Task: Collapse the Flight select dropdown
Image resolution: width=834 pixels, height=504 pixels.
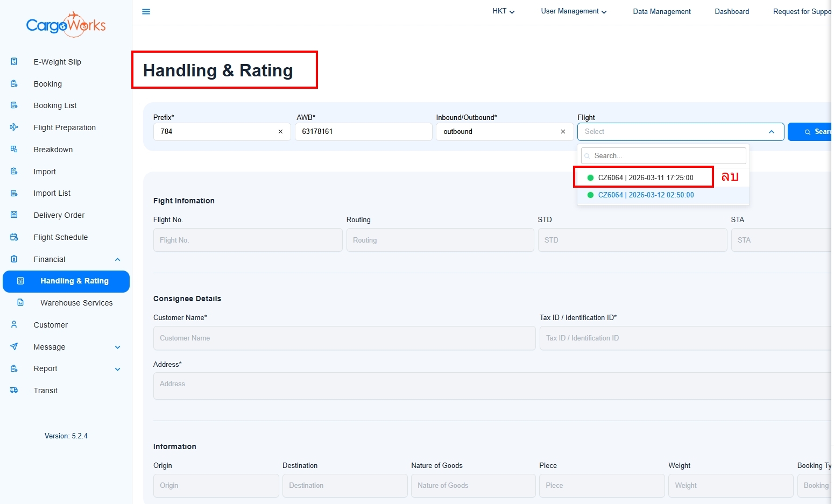Action: coord(771,132)
